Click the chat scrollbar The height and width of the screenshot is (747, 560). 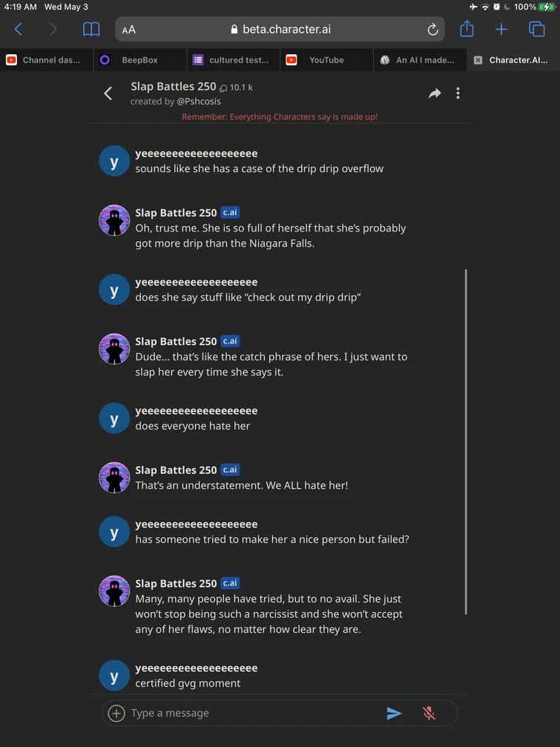coord(466,441)
